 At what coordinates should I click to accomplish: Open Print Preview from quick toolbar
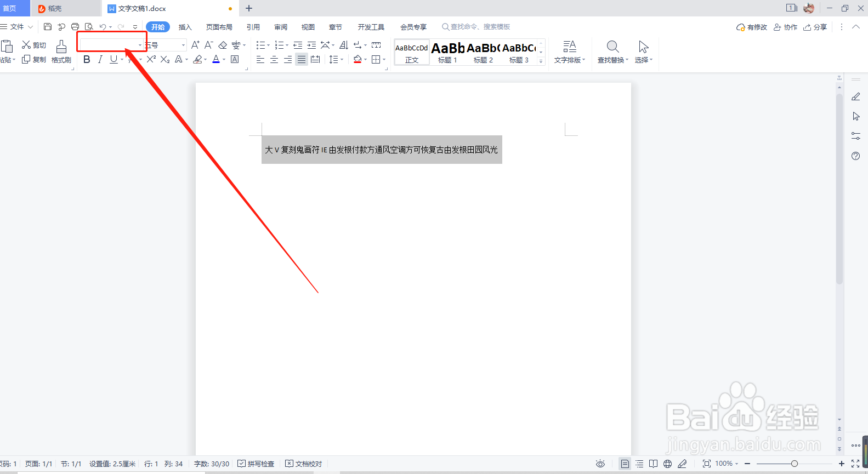pos(89,27)
